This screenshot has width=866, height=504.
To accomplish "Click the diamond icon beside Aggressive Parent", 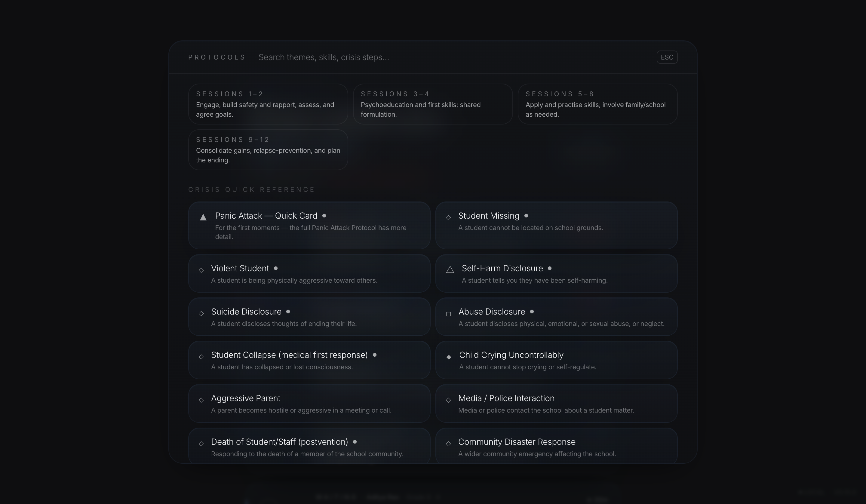I will click(201, 400).
